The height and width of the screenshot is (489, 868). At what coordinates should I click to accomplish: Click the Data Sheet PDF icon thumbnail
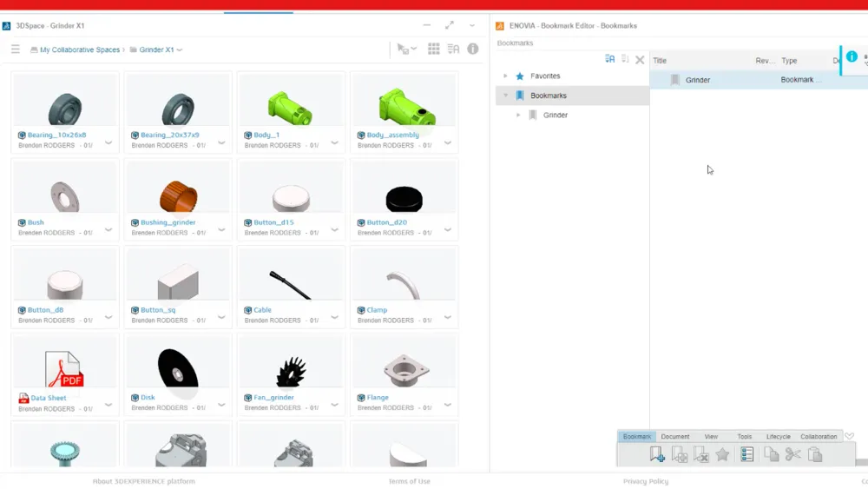pyautogui.click(x=64, y=369)
